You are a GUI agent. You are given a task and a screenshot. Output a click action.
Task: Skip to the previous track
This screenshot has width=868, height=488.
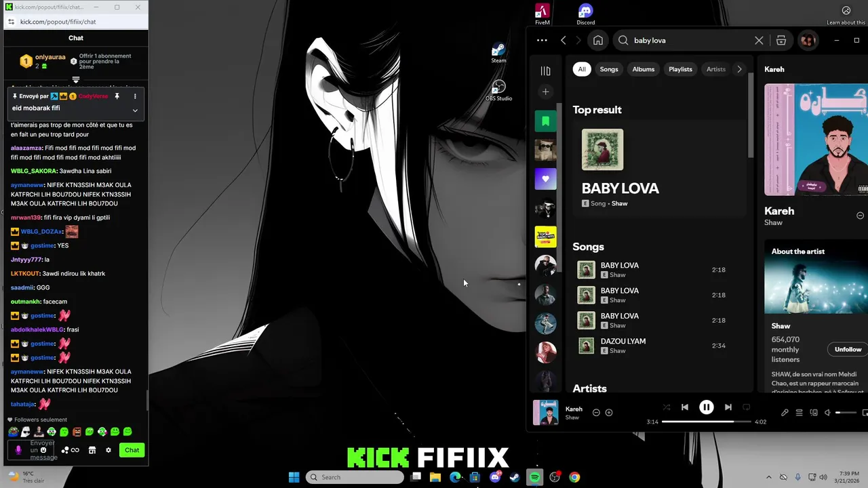685,407
